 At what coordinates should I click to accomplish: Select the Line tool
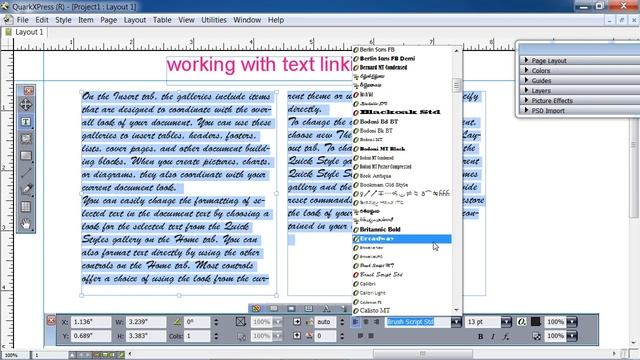point(26,173)
